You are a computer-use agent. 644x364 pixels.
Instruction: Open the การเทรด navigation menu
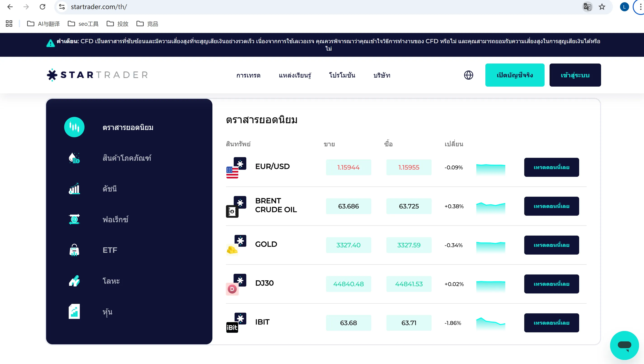pos(248,75)
